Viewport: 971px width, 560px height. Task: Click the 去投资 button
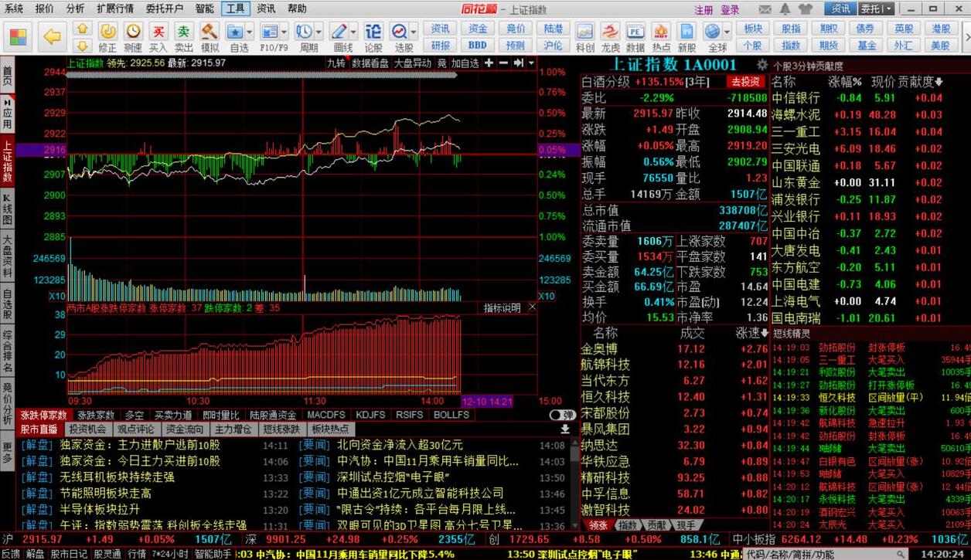[x=745, y=82]
